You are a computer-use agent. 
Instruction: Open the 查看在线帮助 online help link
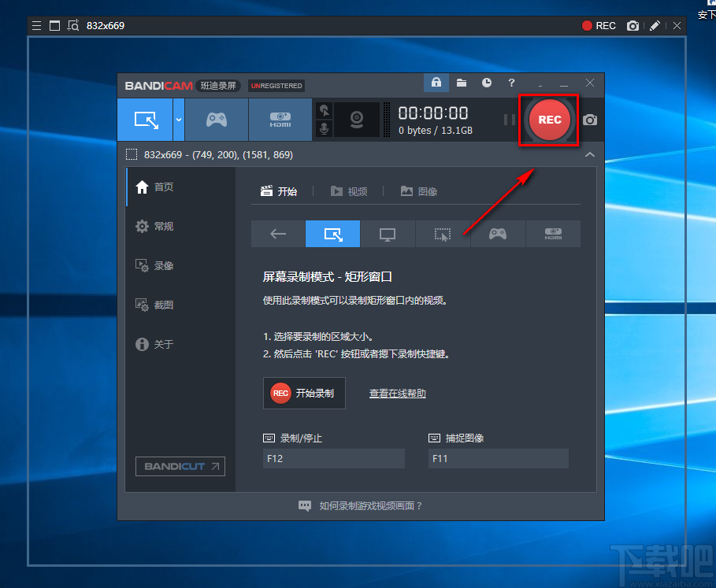point(397,394)
